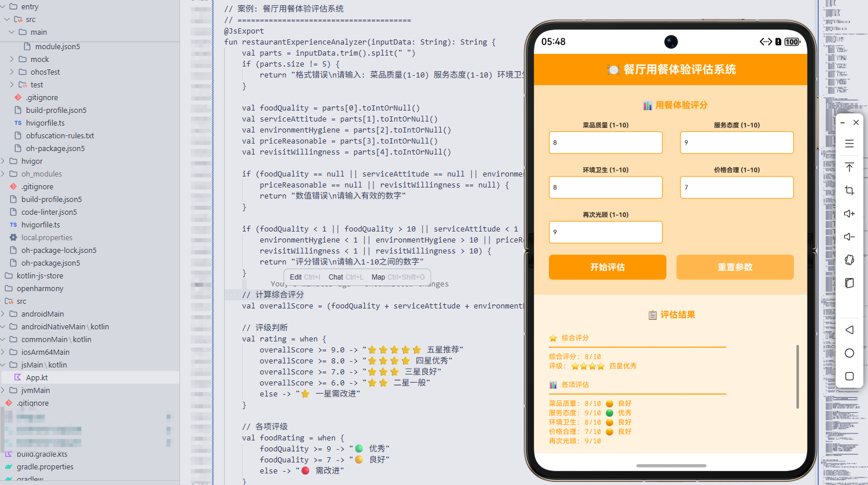
Task: Expand the jvmMain folder
Action: [3, 390]
